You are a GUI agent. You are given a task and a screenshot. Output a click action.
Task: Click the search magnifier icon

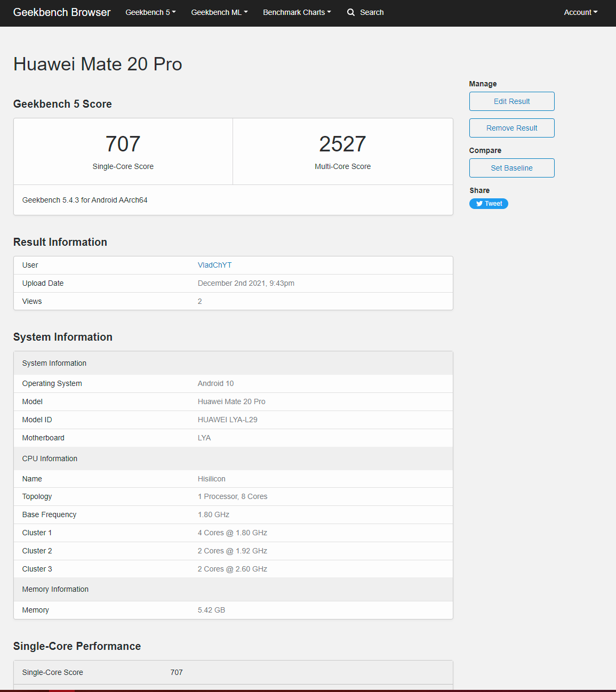tap(351, 12)
